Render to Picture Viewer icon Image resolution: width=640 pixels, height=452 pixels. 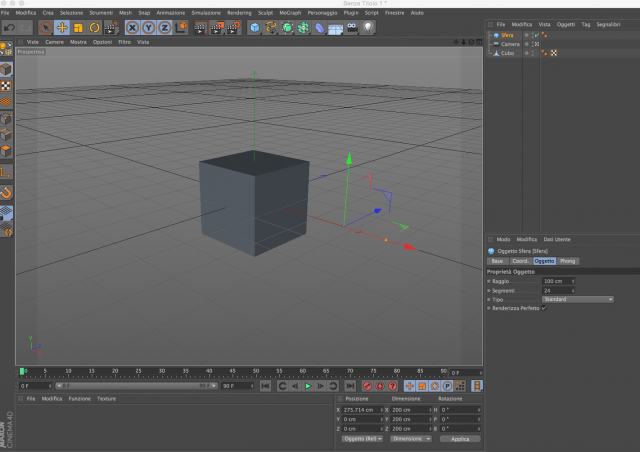click(x=217, y=28)
